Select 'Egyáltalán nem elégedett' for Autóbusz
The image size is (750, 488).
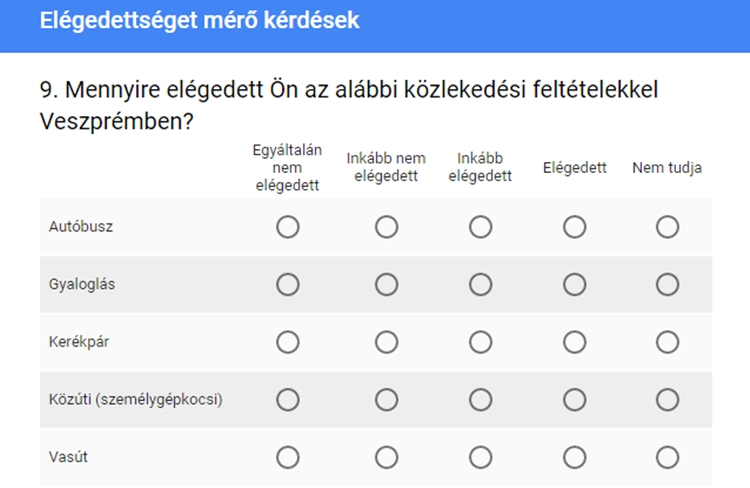288,227
